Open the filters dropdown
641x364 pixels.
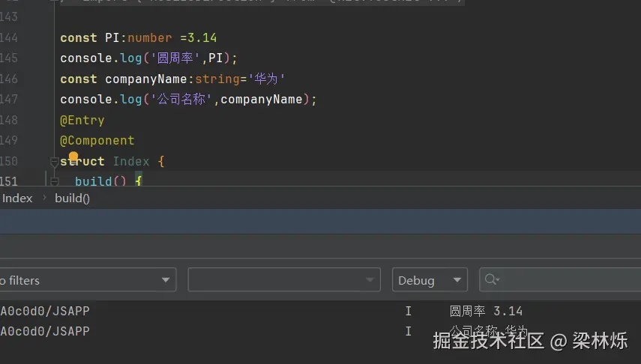(88, 280)
